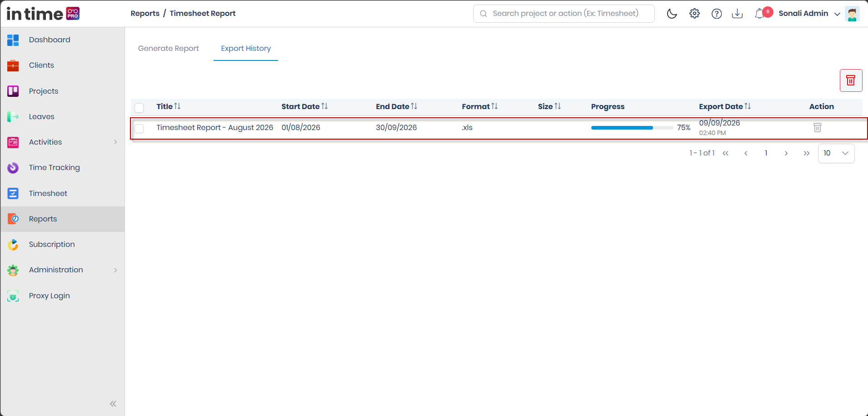Delete the August 2026 report row
This screenshot has height=416, width=868.
[817, 128]
